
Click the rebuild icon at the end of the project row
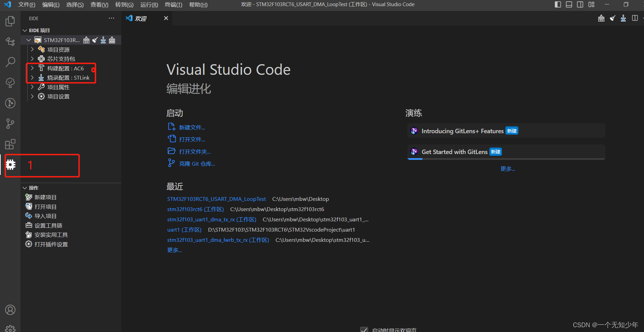(x=112, y=40)
